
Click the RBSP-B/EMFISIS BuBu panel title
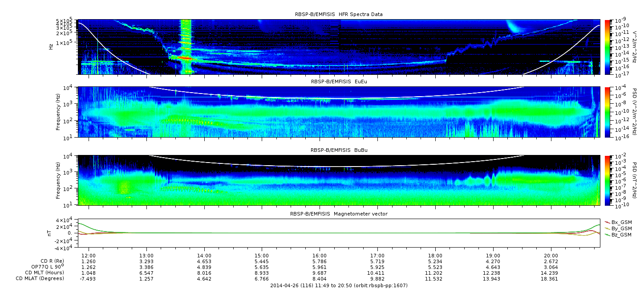(338, 151)
